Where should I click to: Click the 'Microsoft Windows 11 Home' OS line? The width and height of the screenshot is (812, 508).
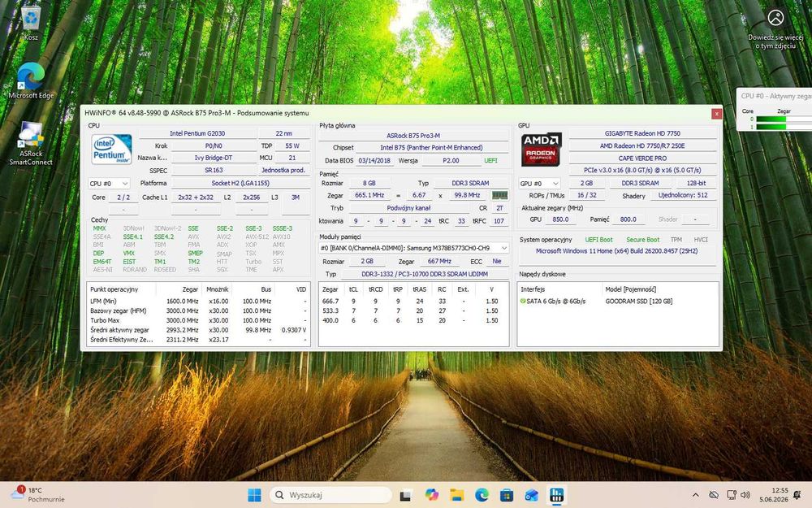coord(616,251)
